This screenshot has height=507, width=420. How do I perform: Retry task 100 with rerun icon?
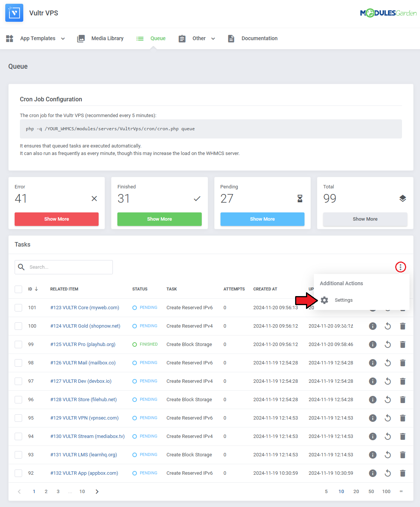(388, 326)
